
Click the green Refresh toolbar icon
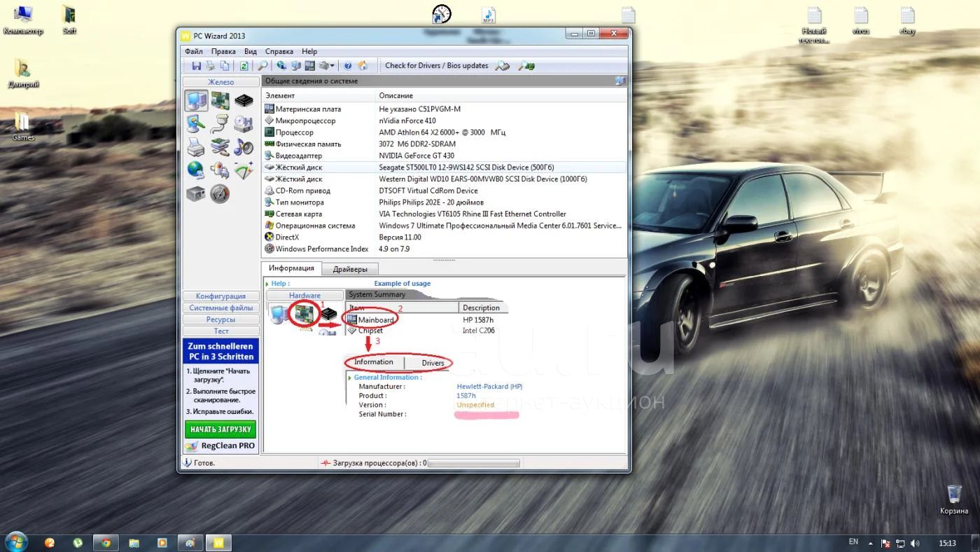244,66
